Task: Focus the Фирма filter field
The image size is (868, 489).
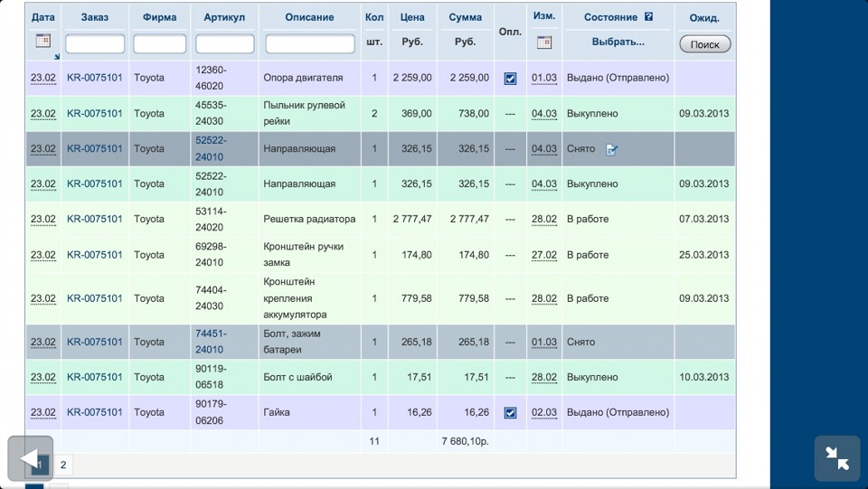Action: coord(159,43)
